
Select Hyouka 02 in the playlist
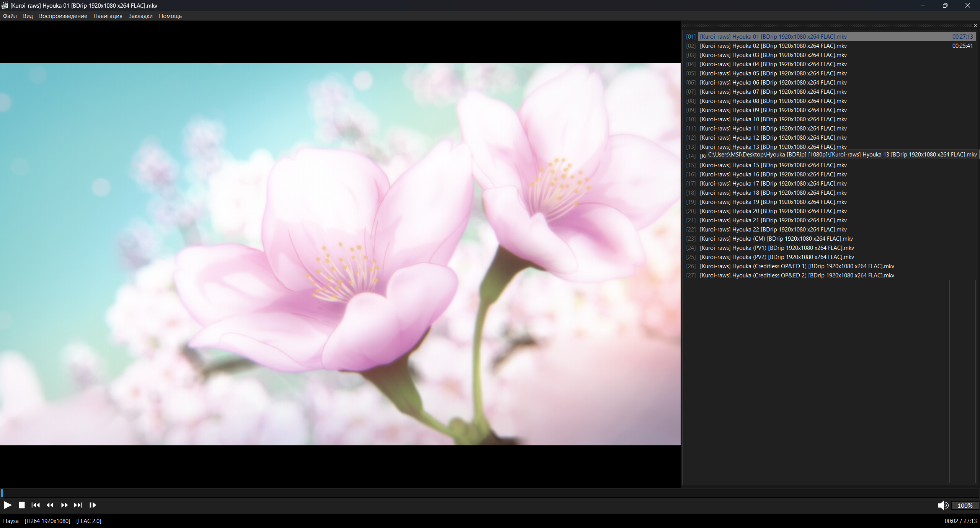[773, 46]
